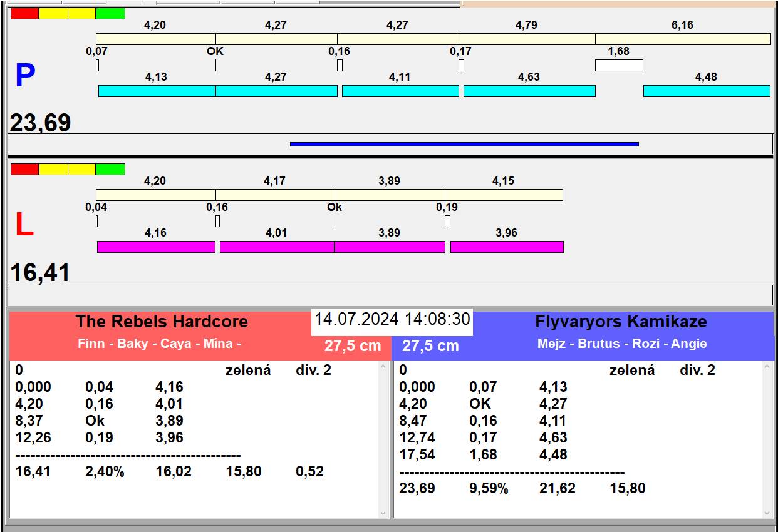Click the green start light in lane L
This screenshot has height=532, width=778.
tap(110, 169)
